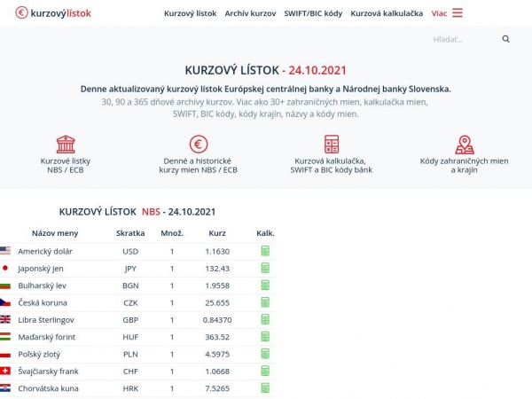Click the red NBS link in the table heading
The image size is (532, 399).
point(151,212)
